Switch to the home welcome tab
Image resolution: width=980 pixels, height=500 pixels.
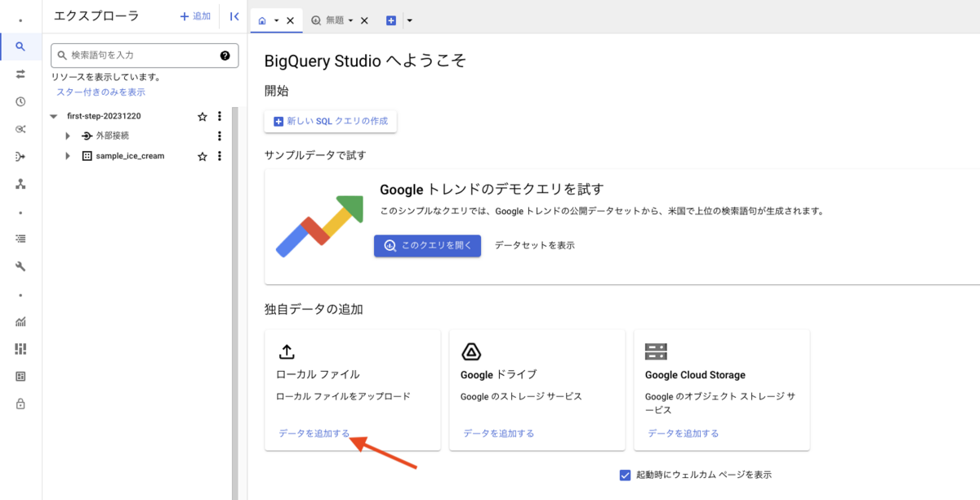262,20
